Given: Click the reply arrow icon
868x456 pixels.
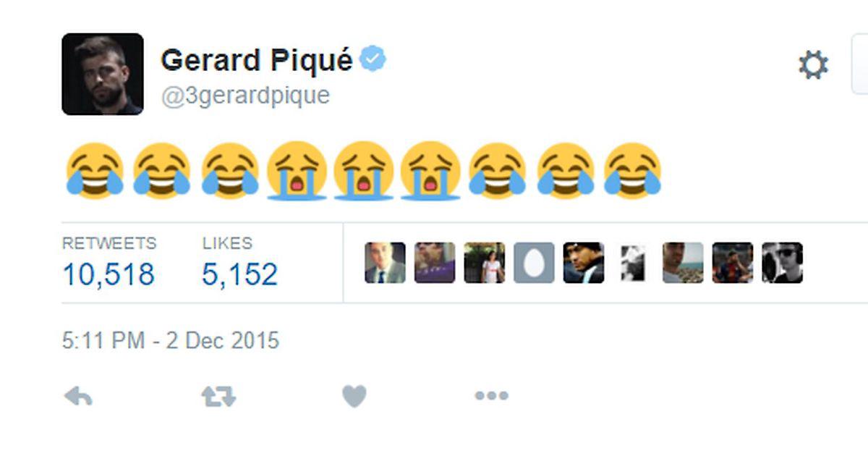Looking at the screenshot, I should (x=78, y=396).
